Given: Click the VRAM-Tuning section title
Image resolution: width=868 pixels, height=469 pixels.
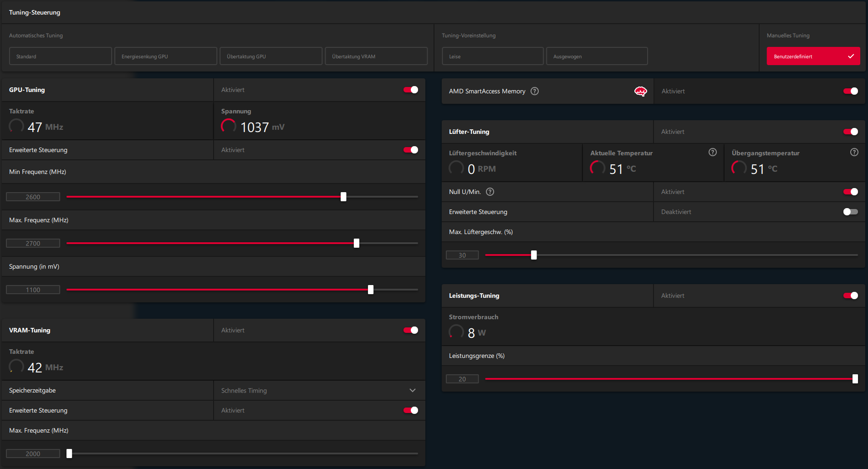Looking at the screenshot, I should click(30, 330).
